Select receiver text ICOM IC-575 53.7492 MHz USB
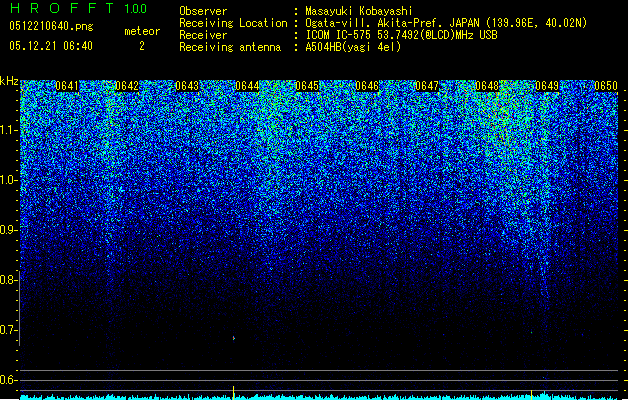Screen dimensions: 629x400 click(x=401, y=35)
